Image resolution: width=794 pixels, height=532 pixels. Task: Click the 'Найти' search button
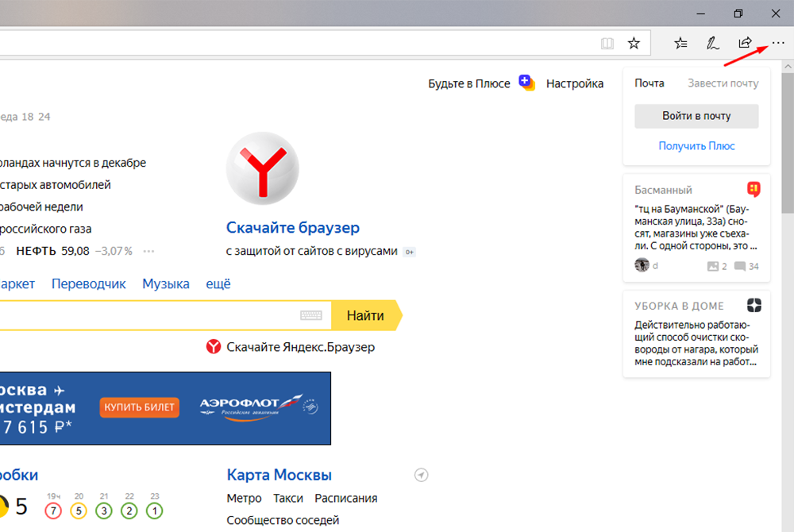tap(365, 315)
